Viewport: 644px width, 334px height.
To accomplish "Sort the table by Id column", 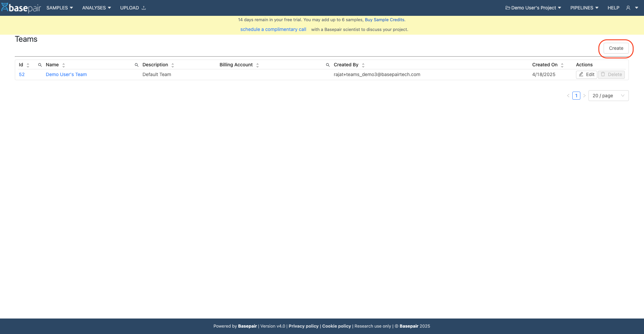I will (x=28, y=65).
